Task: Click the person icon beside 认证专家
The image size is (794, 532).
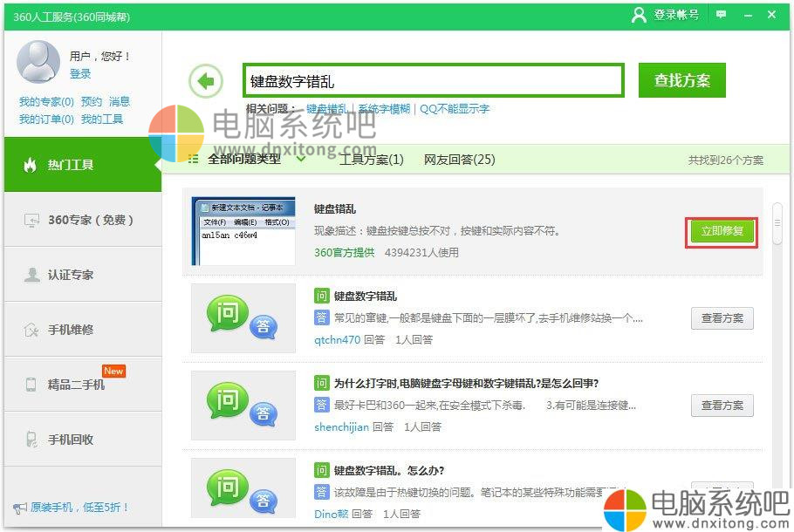Action: pos(32,275)
